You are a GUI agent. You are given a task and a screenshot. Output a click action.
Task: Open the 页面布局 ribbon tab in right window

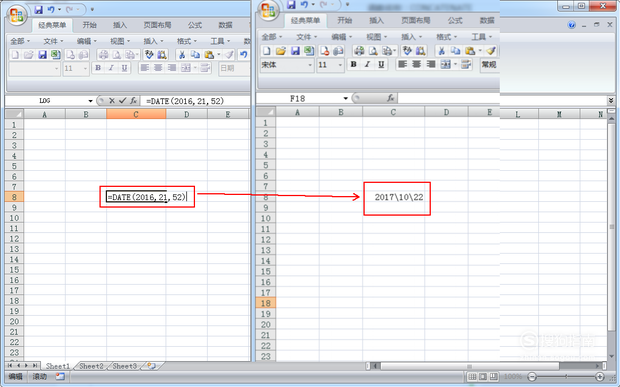point(416,20)
